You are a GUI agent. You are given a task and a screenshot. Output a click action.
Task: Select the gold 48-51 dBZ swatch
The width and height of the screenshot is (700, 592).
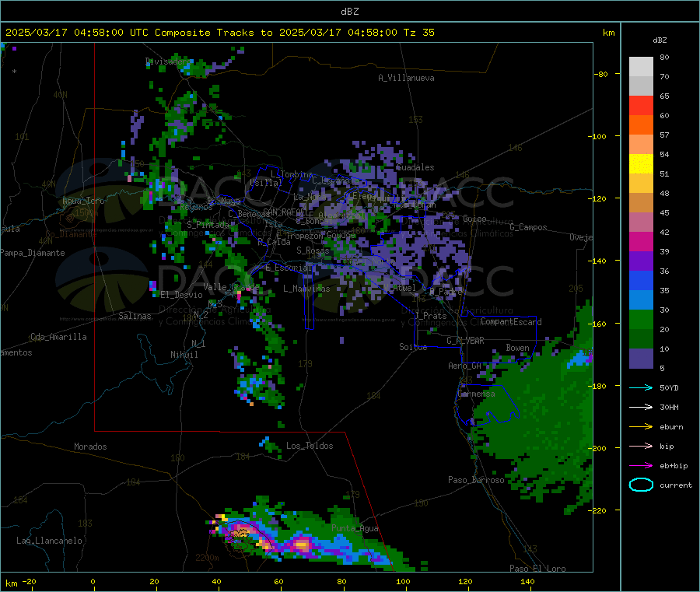click(x=641, y=184)
